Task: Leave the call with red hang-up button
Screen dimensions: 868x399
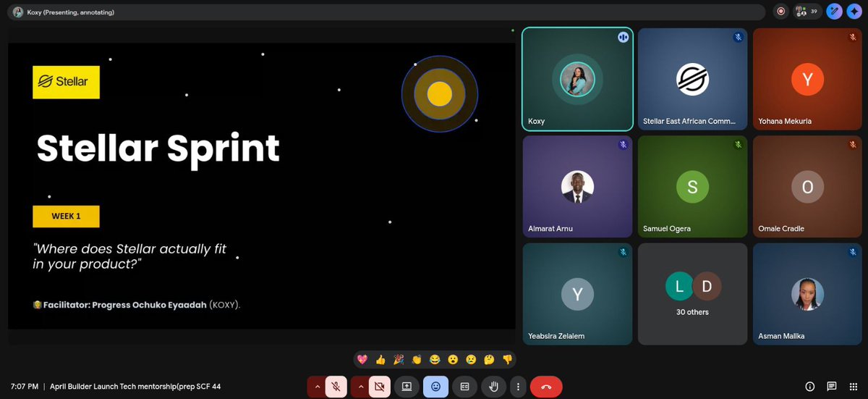Action: pos(546,387)
